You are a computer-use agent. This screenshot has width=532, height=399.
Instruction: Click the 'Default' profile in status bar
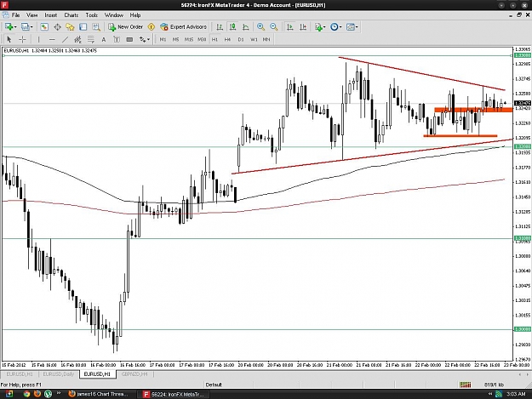[214, 385]
